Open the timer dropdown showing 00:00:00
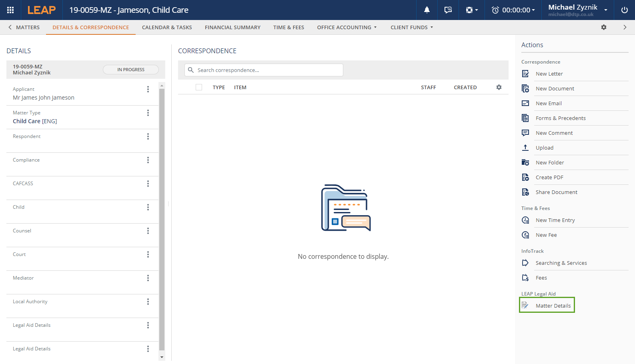The height and width of the screenshot is (364, 635). click(513, 10)
